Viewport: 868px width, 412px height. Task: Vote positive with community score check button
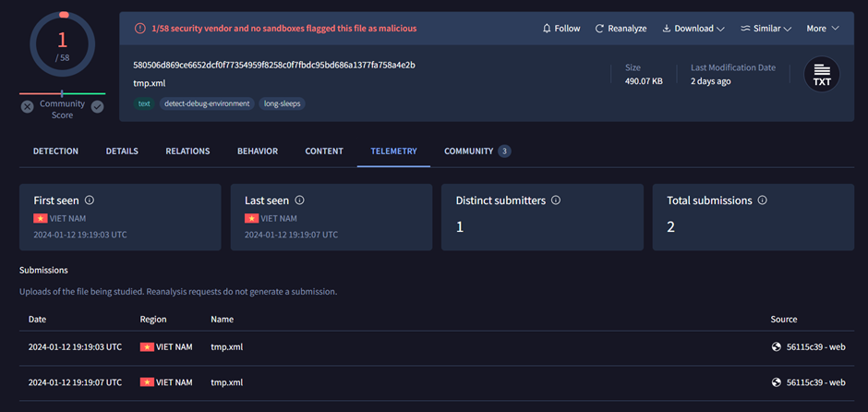tap(97, 107)
